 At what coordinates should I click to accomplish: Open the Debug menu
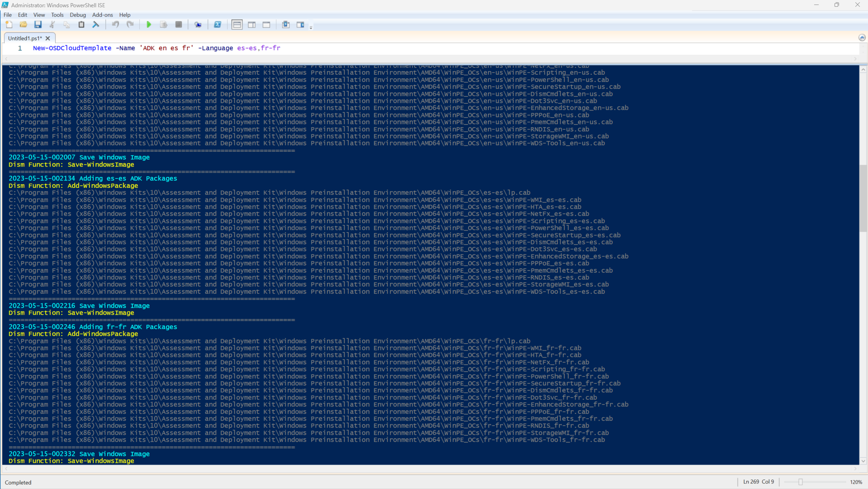pyautogui.click(x=77, y=15)
